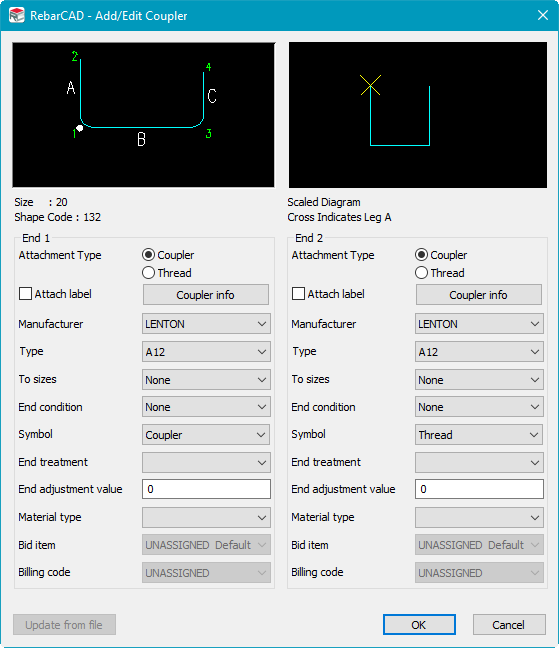Viewport: 559px width, 648px height.
Task: Open End 2 Material type dropdown
Action: (479, 517)
